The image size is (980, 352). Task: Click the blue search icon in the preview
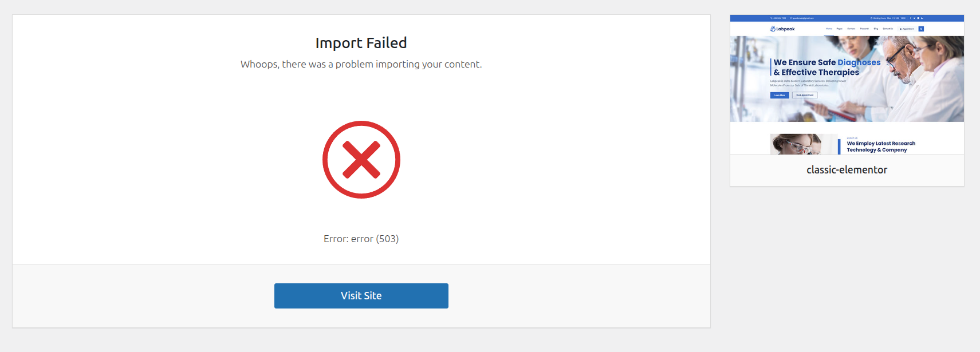921,29
